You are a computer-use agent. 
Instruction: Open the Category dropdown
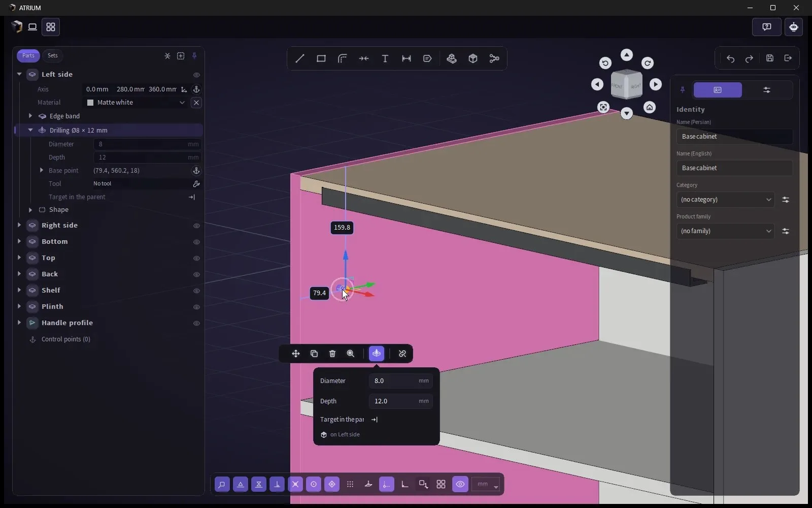click(726, 200)
